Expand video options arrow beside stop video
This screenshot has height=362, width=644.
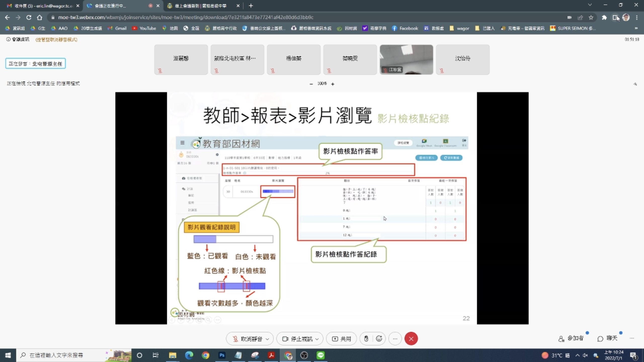click(x=317, y=339)
